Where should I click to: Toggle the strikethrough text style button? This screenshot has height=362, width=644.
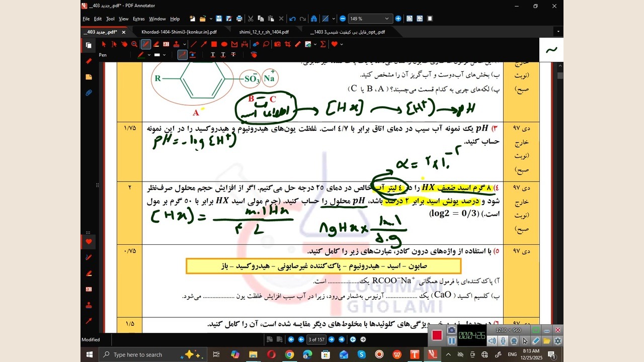(233, 55)
